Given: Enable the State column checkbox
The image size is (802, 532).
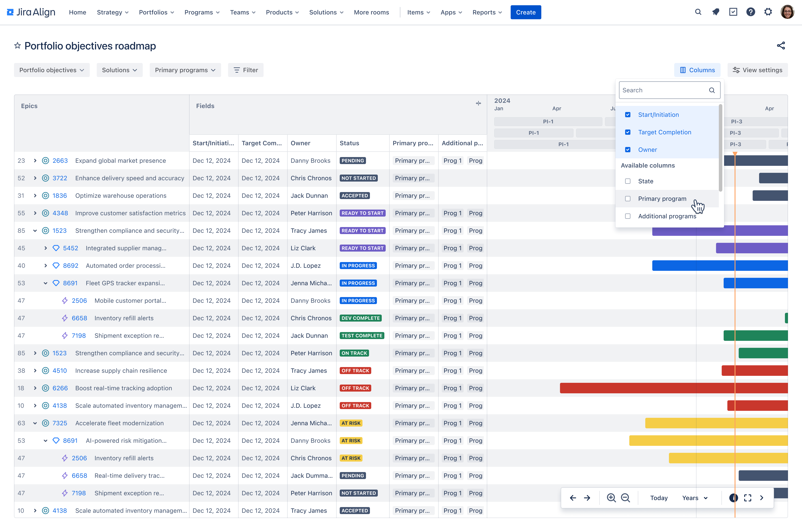Looking at the screenshot, I should tap(628, 181).
